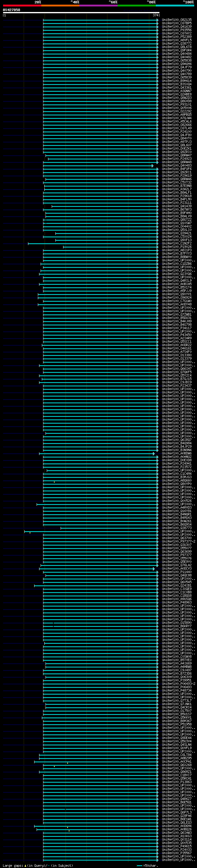Select label UniRef100_Q03114

(x=177, y=840)
